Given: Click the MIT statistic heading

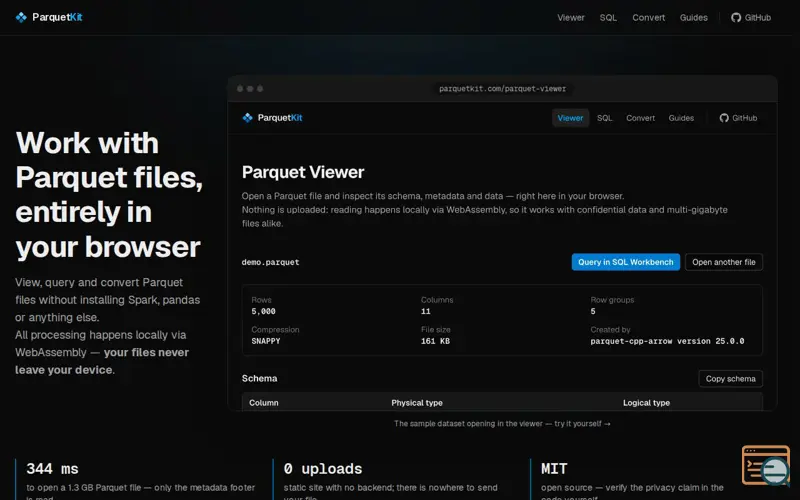Looking at the screenshot, I should [554, 468].
